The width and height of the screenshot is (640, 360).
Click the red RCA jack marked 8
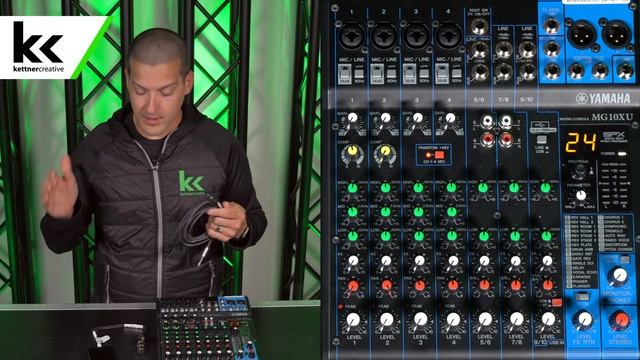coord(505,139)
